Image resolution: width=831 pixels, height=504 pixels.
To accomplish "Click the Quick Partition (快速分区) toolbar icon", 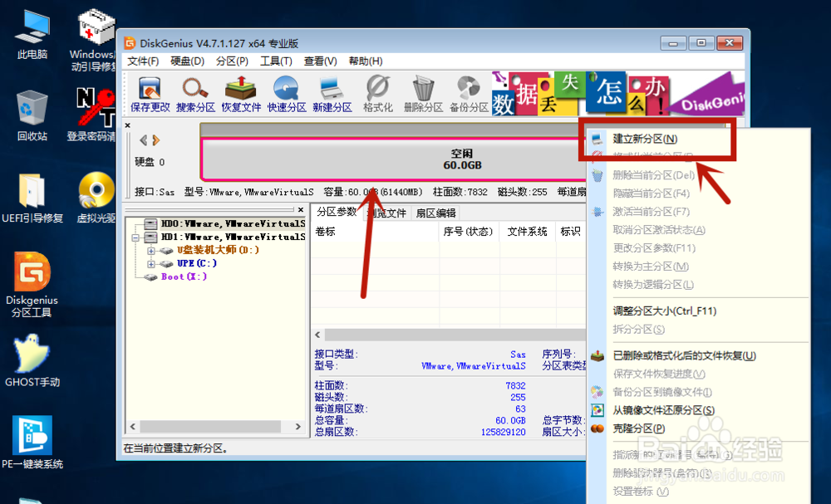I will (x=287, y=94).
